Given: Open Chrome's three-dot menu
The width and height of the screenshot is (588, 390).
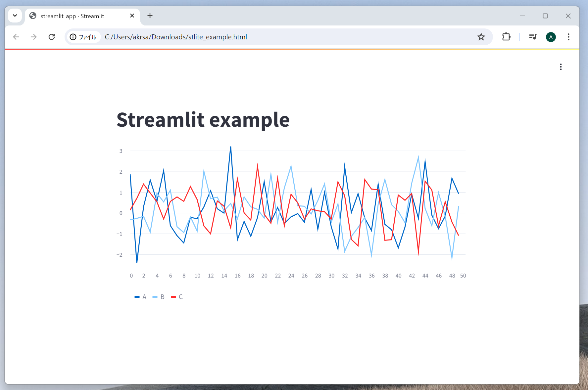Looking at the screenshot, I should pos(568,37).
